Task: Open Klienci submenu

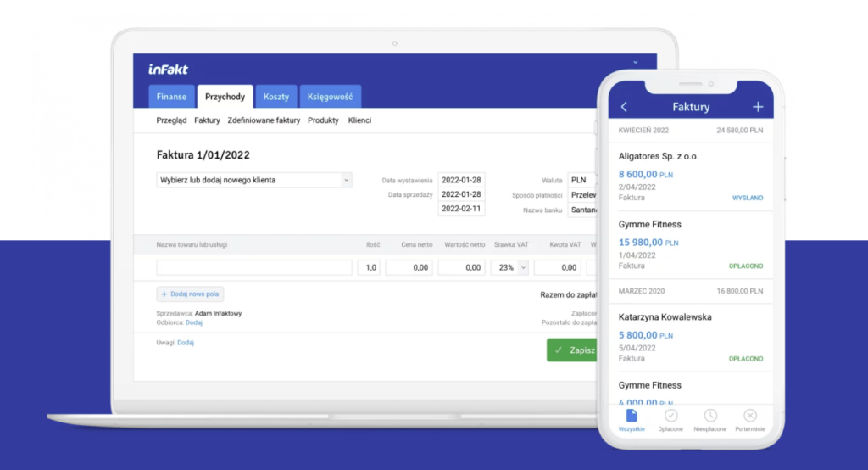Action: [x=359, y=120]
